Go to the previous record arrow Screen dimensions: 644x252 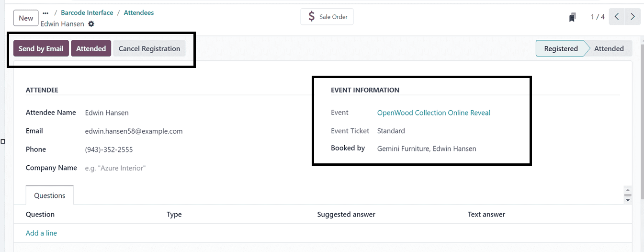(x=617, y=17)
